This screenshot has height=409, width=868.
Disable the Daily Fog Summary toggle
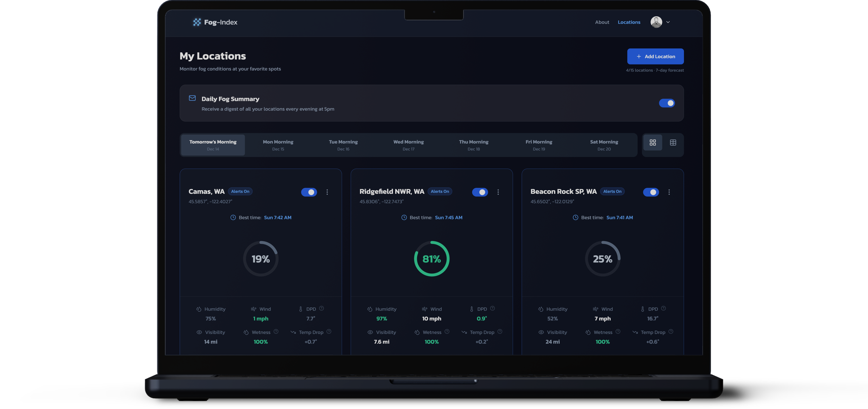(x=667, y=103)
